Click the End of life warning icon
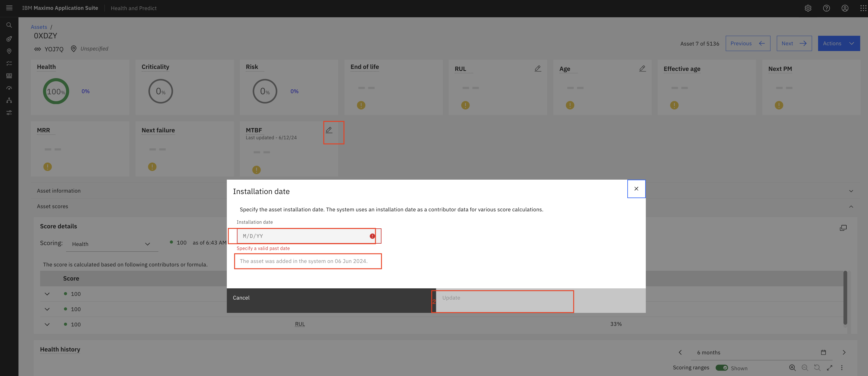The height and width of the screenshot is (376, 868). click(361, 105)
